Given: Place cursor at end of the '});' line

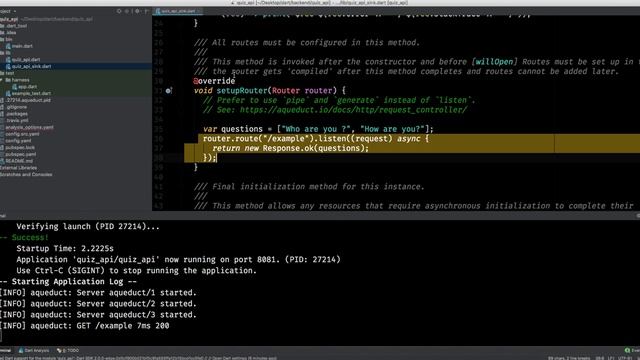Looking at the screenshot, I should [217, 158].
